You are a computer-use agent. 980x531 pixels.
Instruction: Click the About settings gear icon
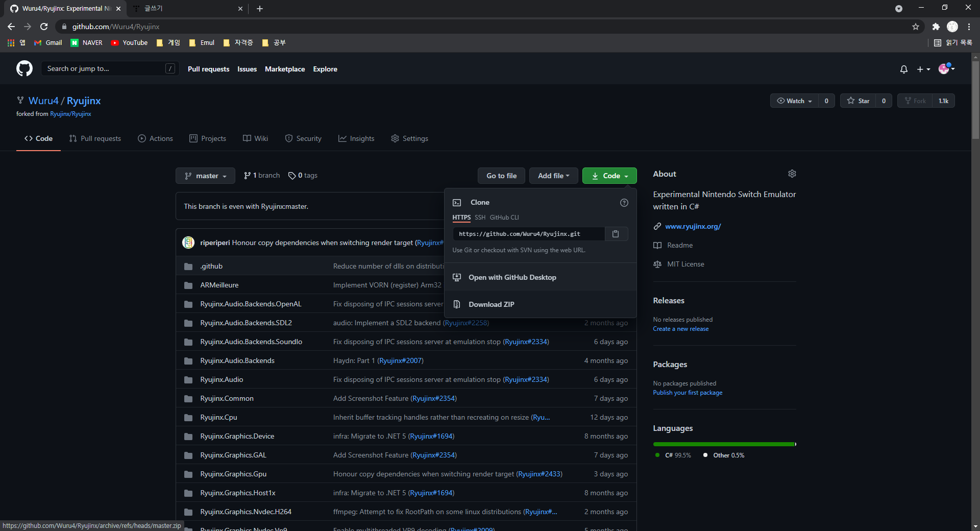click(792, 174)
